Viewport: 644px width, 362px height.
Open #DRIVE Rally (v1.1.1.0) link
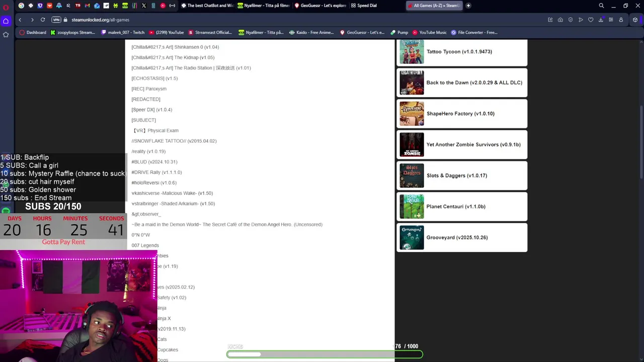click(x=156, y=172)
